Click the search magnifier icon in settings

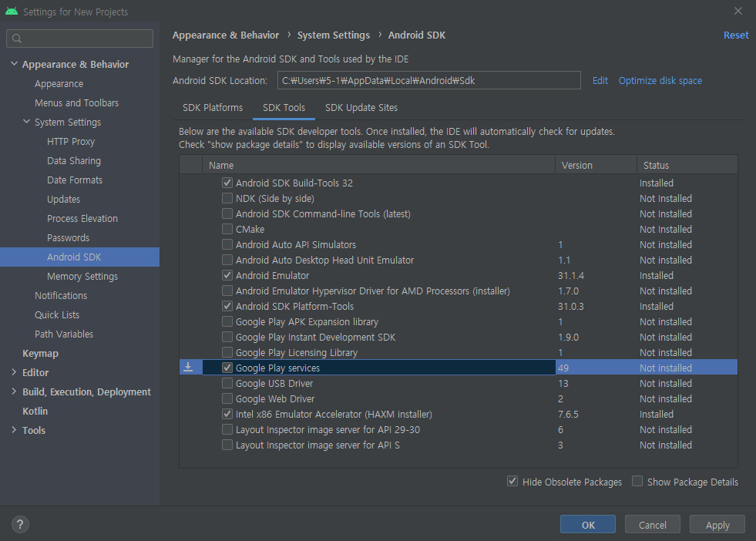click(17, 39)
